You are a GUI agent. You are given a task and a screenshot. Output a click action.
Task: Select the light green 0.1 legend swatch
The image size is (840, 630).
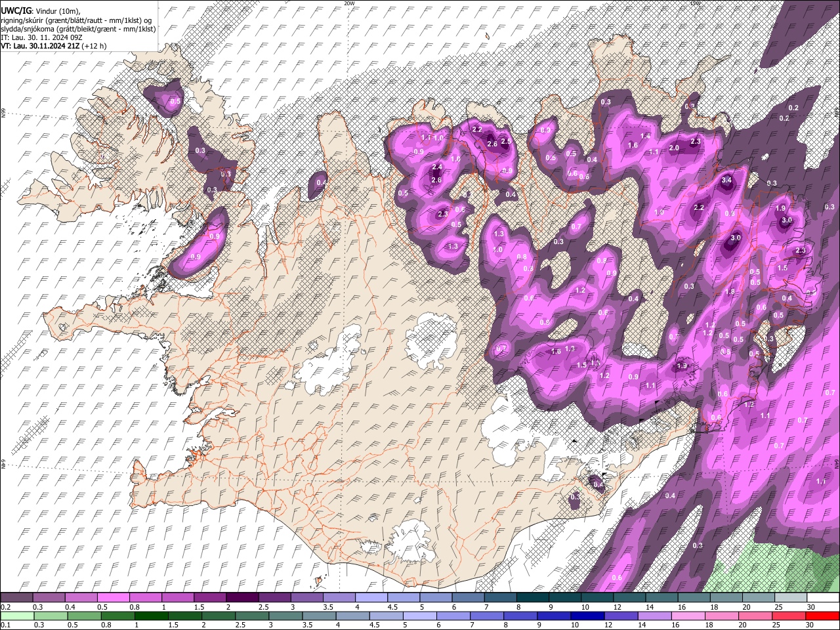click(x=17, y=616)
